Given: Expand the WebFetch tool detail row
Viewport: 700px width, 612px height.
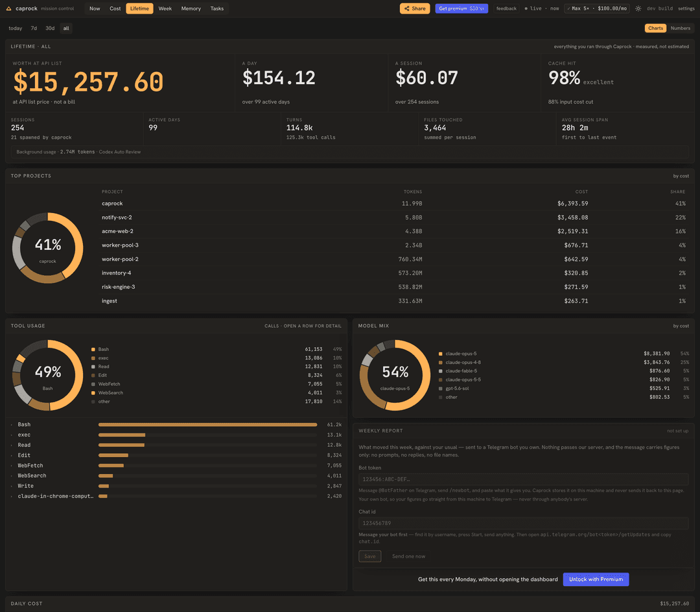Looking at the screenshot, I should pos(176,466).
